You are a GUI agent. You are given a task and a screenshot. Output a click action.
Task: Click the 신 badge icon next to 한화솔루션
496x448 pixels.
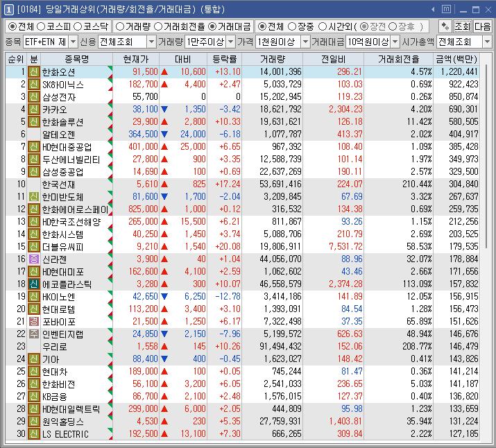33,122
